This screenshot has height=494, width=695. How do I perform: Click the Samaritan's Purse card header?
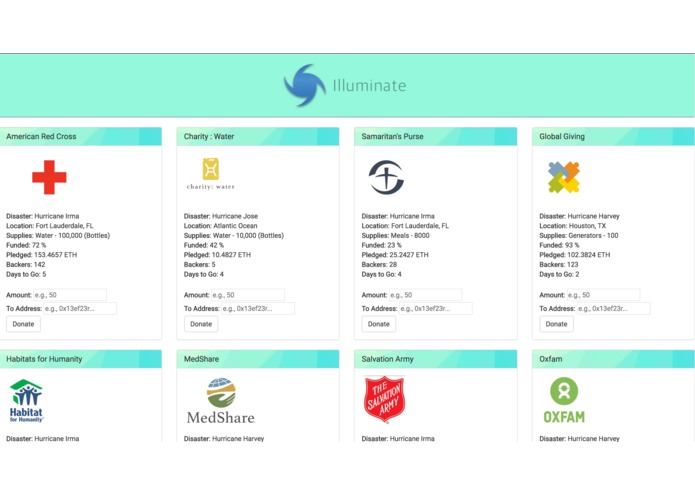pos(436,136)
